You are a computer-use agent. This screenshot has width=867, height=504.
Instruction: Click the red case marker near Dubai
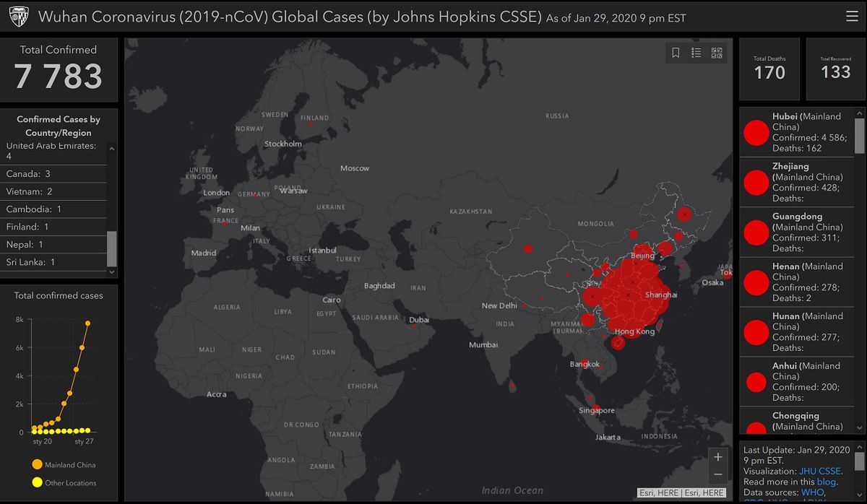(x=413, y=326)
